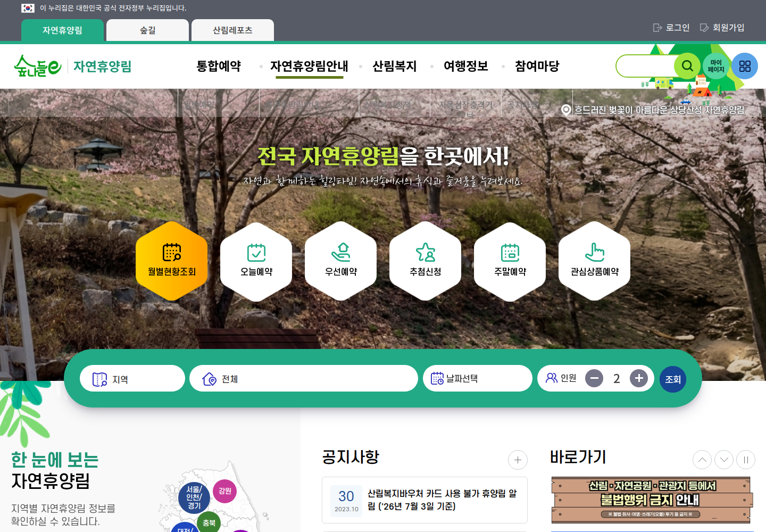Open the blue grid sitemap icon

click(x=745, y=66)
